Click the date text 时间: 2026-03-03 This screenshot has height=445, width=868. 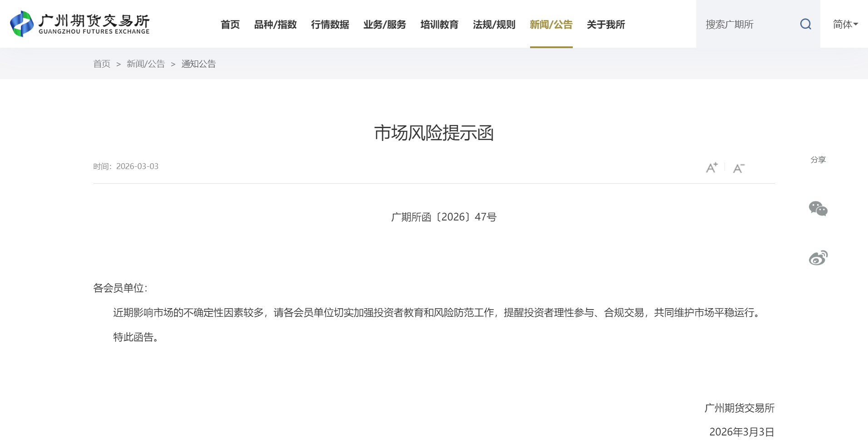(x=126, y=166)
